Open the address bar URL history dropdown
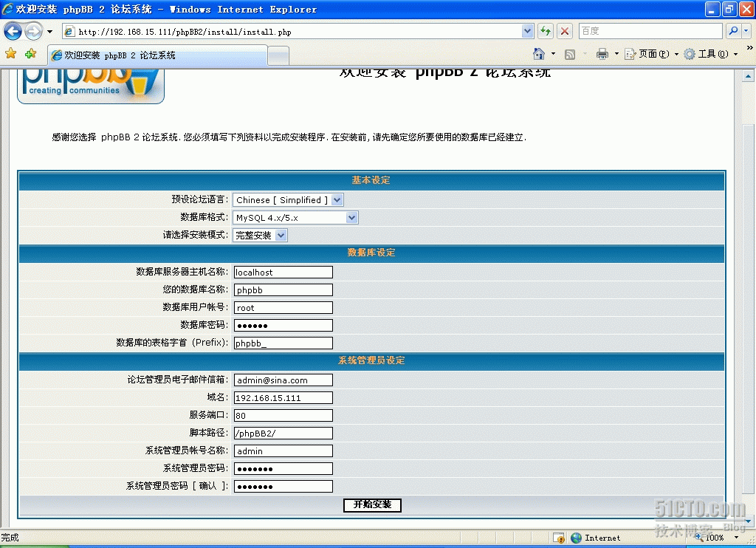Image resolution: width=756 pixels, height=548 pixels. click(x=527, y=31)
